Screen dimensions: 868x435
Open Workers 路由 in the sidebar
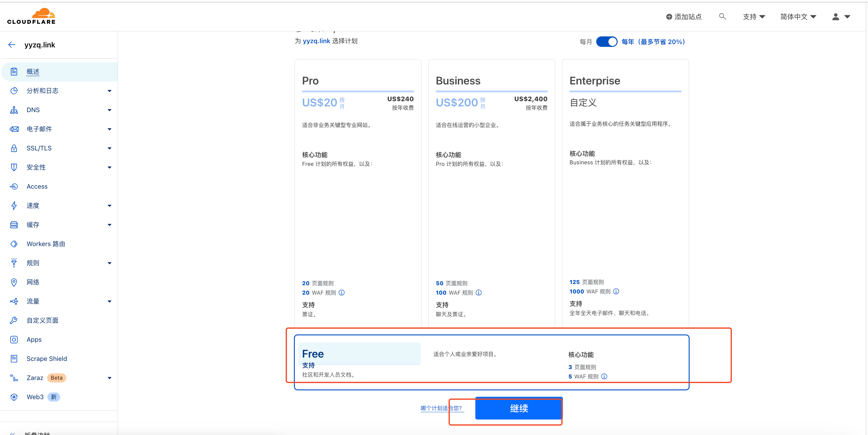46,244
